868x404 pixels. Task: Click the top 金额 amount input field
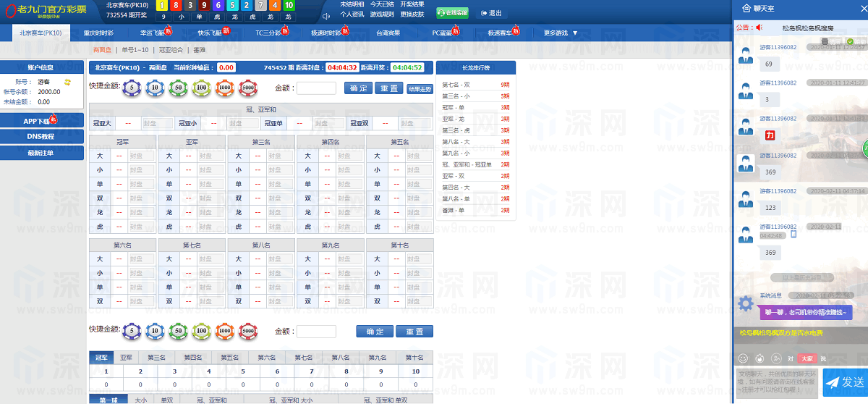click(316, 88)
